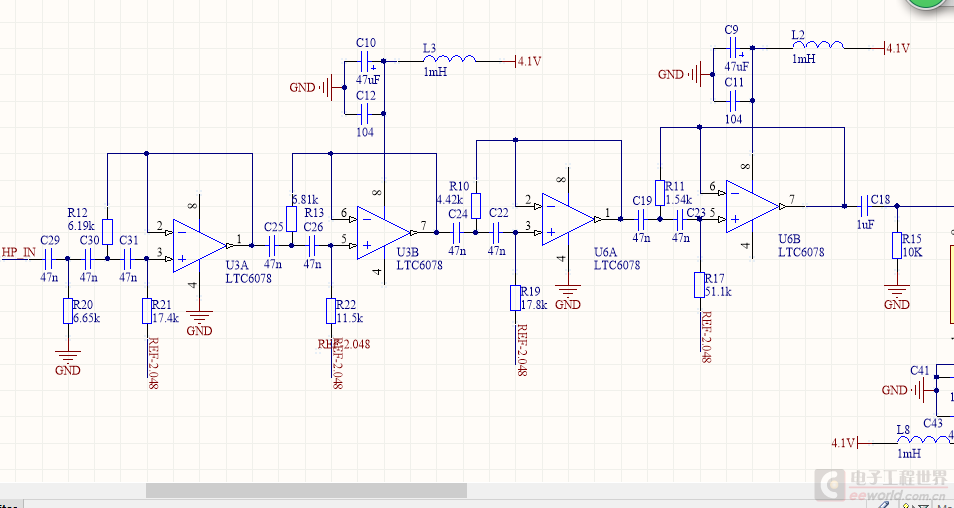The image size is (954, 508).
Task: Select the R11 resistor body
Action: point(660,193)
